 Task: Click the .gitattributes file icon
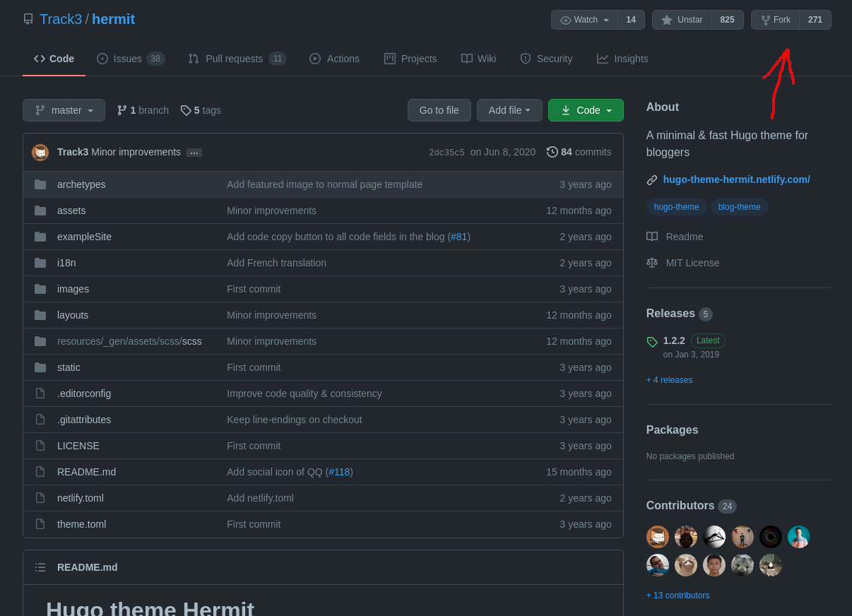pos(40,420)
